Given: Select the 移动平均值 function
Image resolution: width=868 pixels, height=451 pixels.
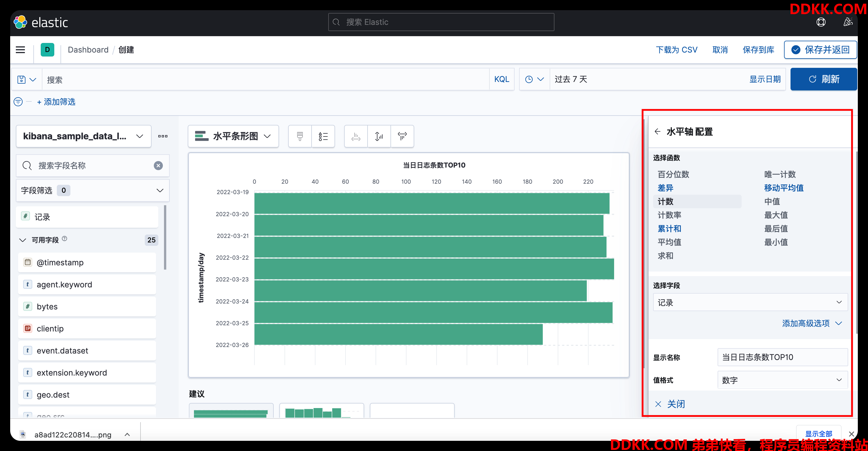Looking at the screenshot, I should point(784,188).
